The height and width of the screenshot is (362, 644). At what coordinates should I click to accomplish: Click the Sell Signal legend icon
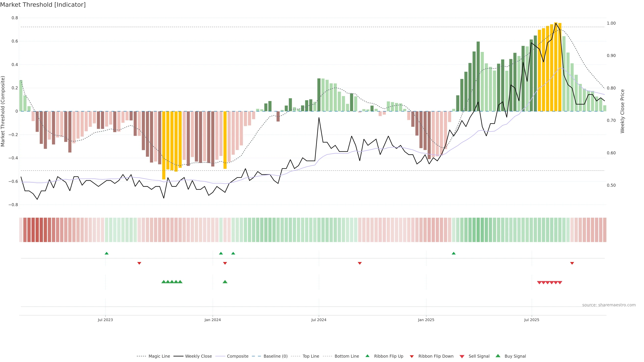pos(462,356)
